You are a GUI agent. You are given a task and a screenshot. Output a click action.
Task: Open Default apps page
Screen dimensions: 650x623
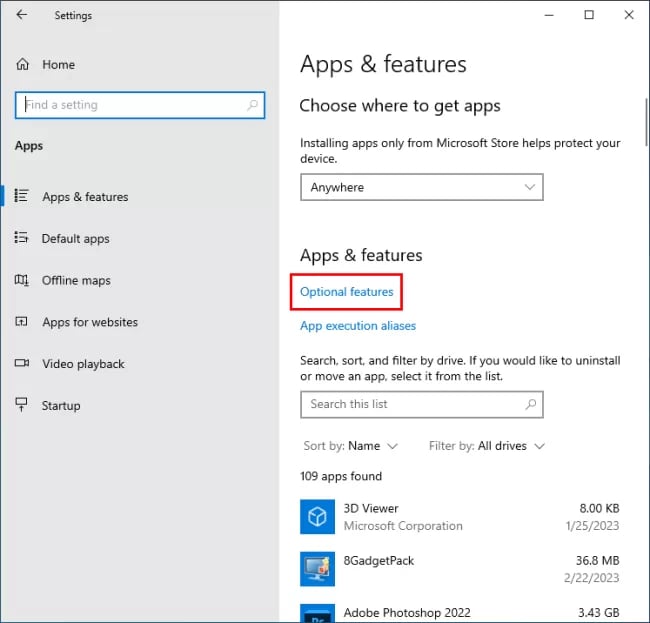pos(75,239)
